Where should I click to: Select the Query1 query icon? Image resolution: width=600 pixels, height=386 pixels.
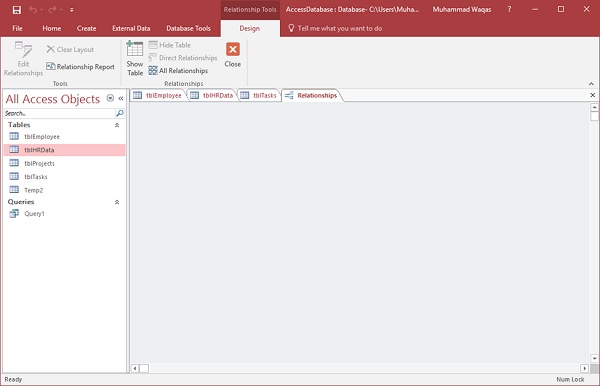[14, 213]
